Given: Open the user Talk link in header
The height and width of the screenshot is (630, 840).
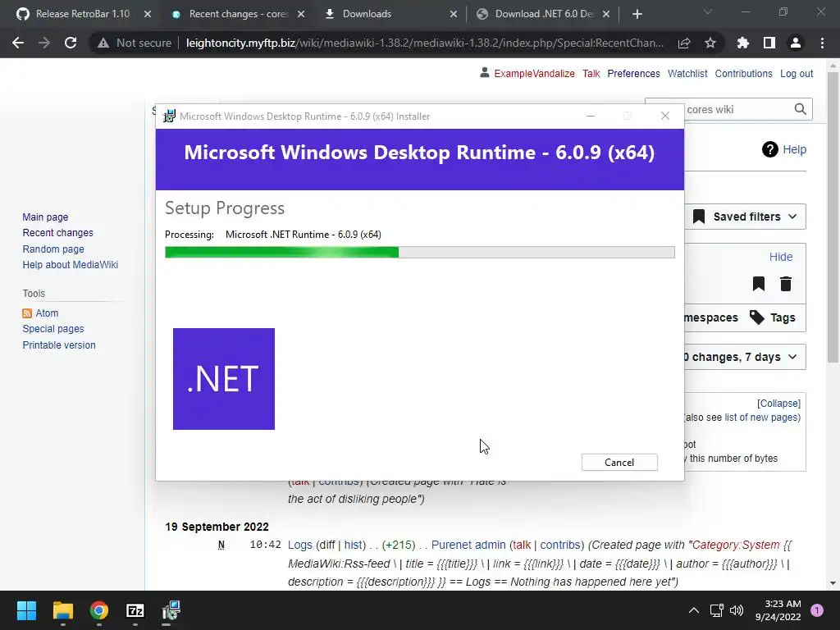Looking at the screenshot, I should click(591, 73).
